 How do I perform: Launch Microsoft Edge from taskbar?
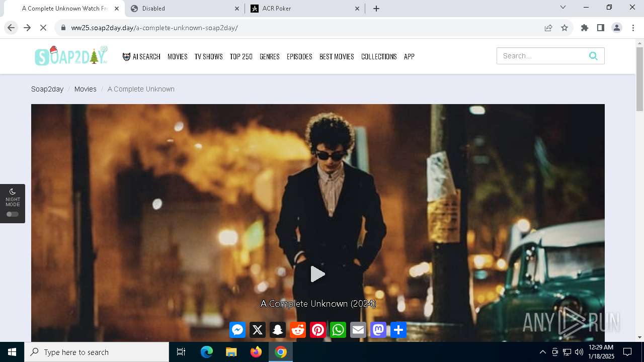(x=207, y=352)
